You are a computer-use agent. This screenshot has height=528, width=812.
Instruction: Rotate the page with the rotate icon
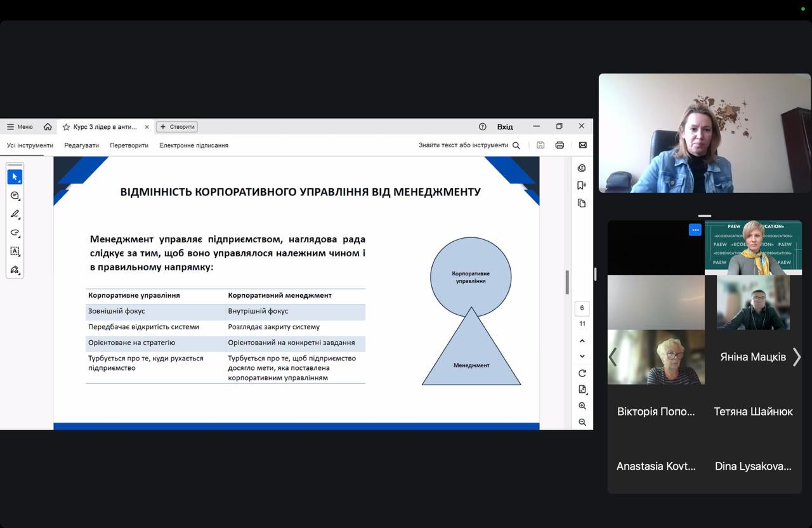pos(582,373)
